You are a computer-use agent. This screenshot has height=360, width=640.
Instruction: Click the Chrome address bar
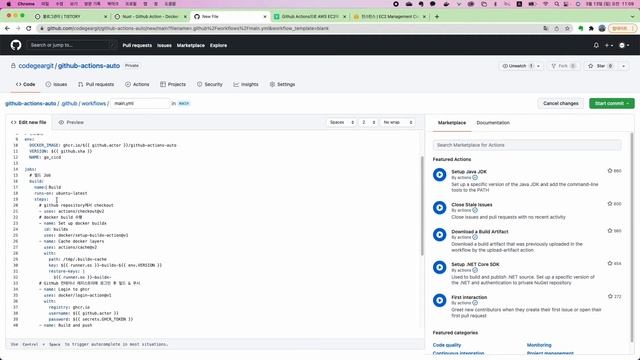click(290, 28)
